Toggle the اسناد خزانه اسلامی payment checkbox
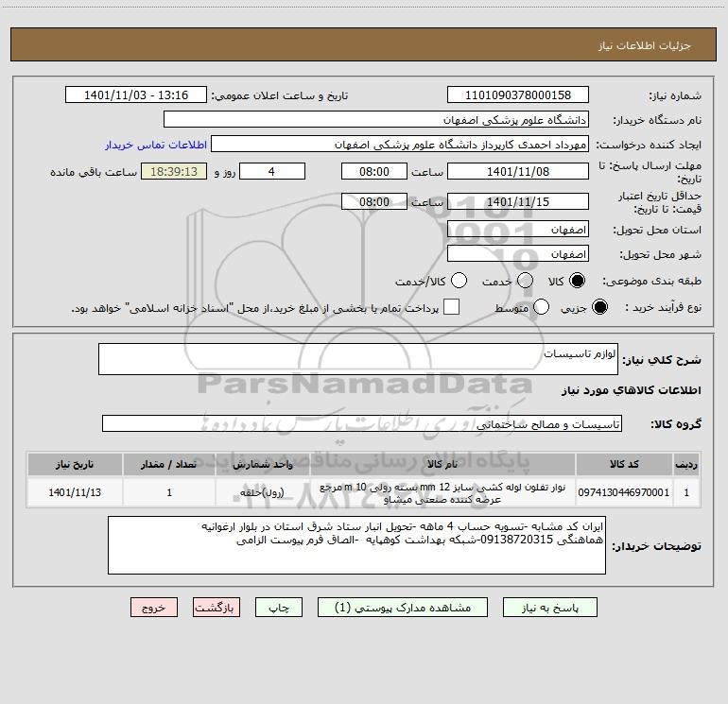 tap(451, 307)
